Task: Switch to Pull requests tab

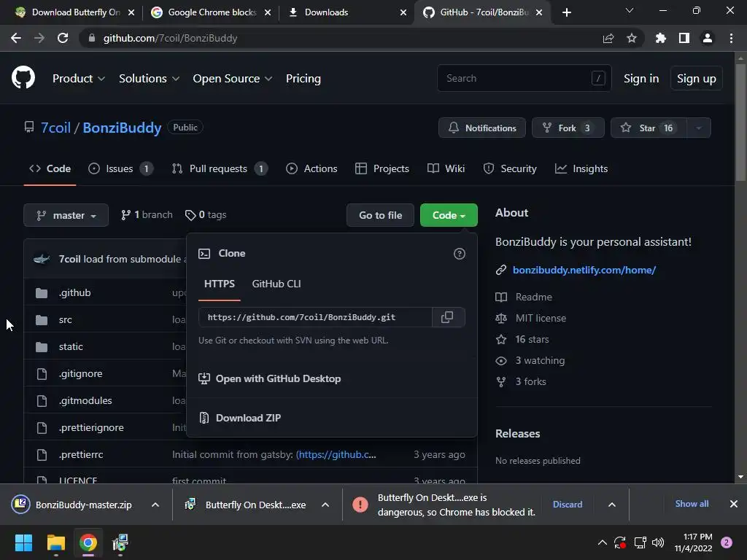Action: pos(220,168)
